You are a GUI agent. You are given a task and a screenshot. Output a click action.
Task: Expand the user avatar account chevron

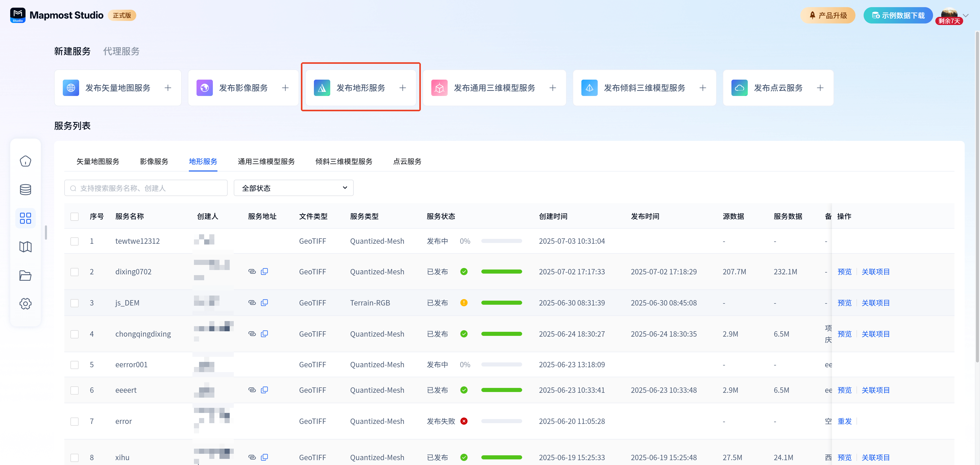tap(965, 16)
